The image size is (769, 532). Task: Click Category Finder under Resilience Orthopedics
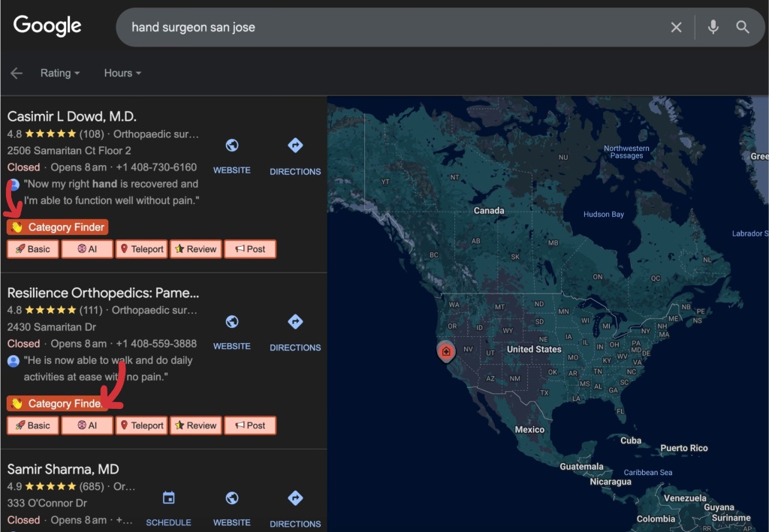tap(57, 404)
